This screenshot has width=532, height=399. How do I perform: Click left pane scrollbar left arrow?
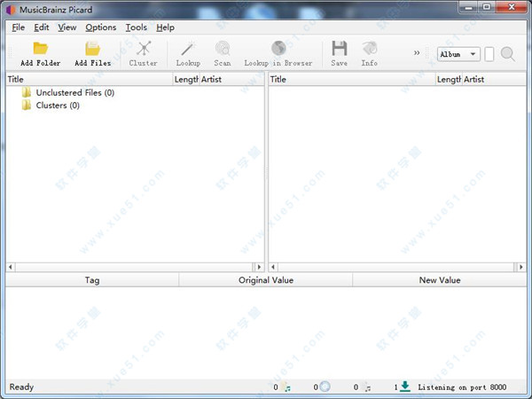[11, 267]
